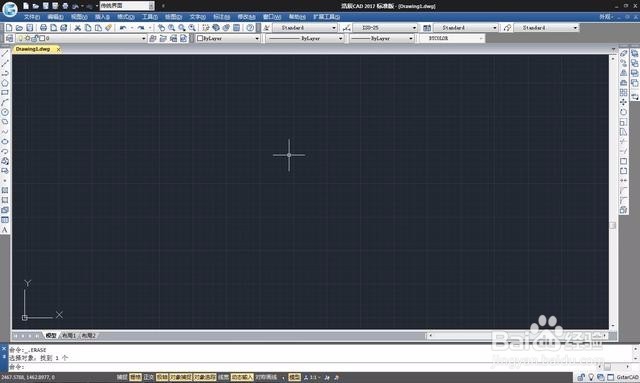Toggle 极轴 polar tracking in status bar

pyautogui.click(x=162, y=377)
